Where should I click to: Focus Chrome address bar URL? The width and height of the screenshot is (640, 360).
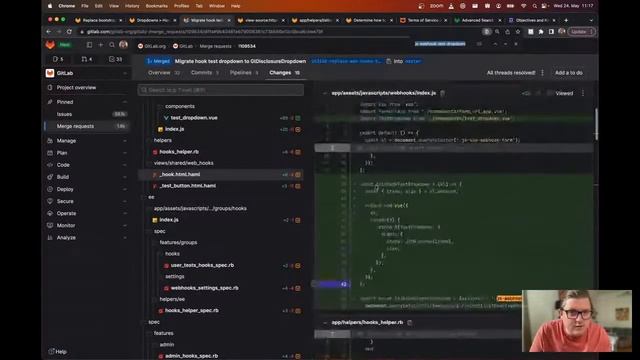point(204,31)
